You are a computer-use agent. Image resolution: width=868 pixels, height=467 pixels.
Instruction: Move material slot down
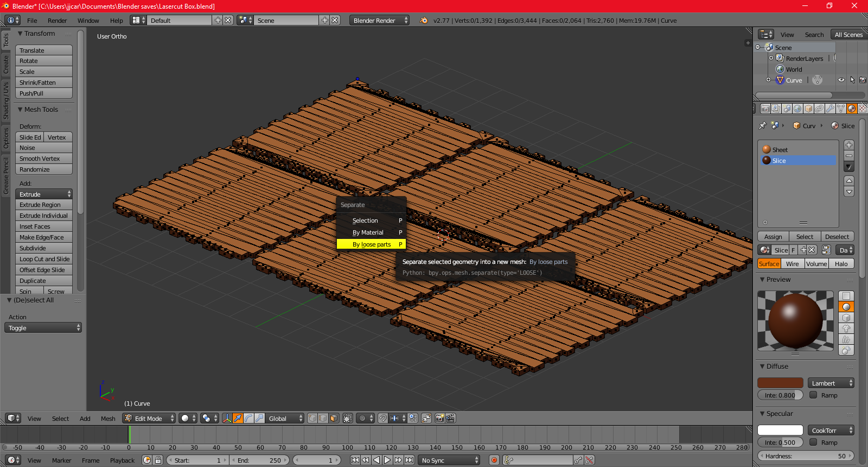click(x=849, y=192)
